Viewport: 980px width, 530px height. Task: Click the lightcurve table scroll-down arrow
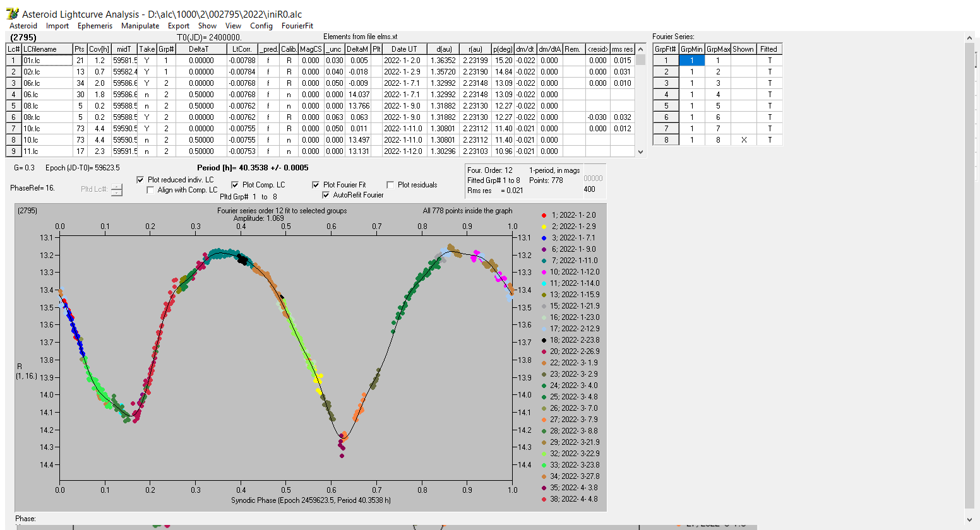pyautogui.click(x=641, y=152)
